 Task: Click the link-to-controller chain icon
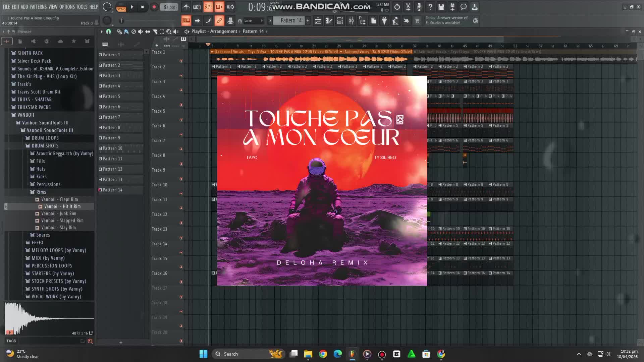click(219, 21)
